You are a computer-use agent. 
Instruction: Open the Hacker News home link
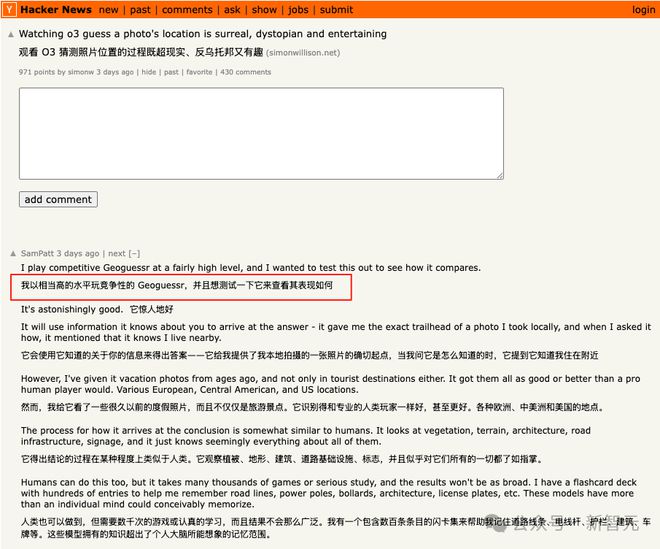pos(56,10)
